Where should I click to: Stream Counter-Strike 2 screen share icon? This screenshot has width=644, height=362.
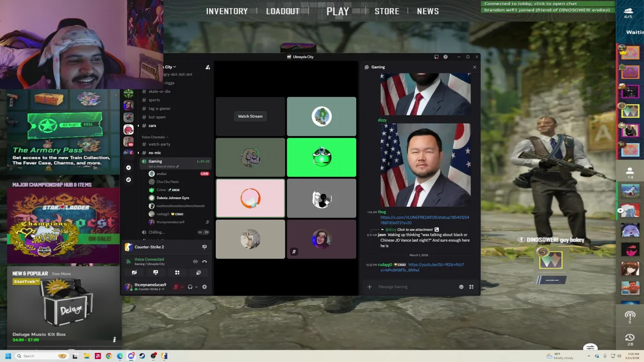(204, 247)
